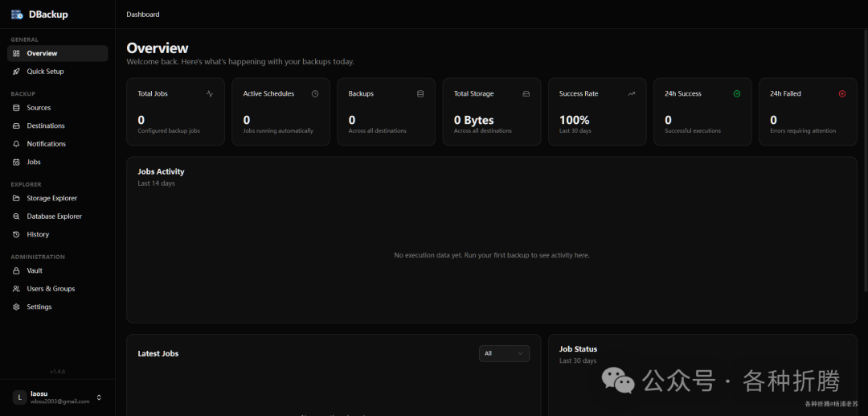
Task: Click the Job Status heading
Action: (579, 349)
